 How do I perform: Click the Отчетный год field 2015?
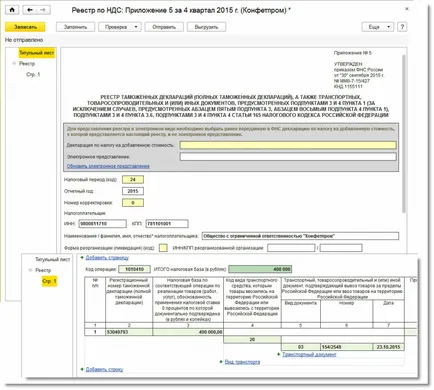[133, 191]
